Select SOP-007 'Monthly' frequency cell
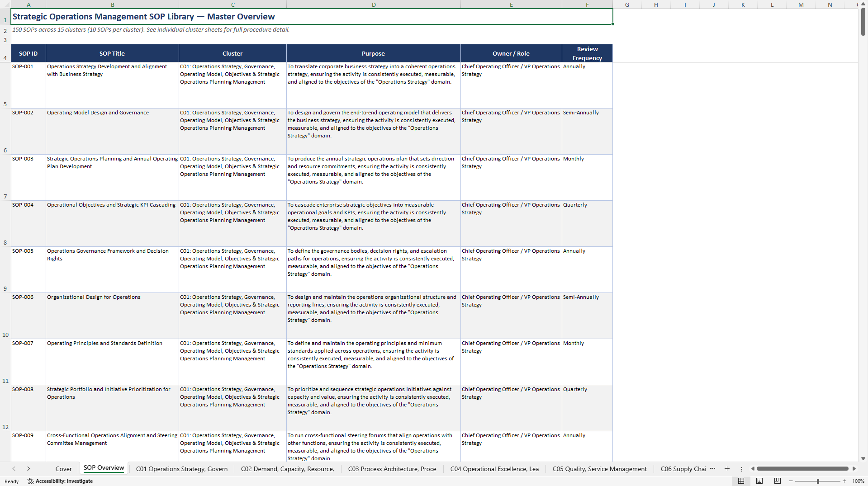The width and height of the screenshot is (868, 486). [587, 362]
